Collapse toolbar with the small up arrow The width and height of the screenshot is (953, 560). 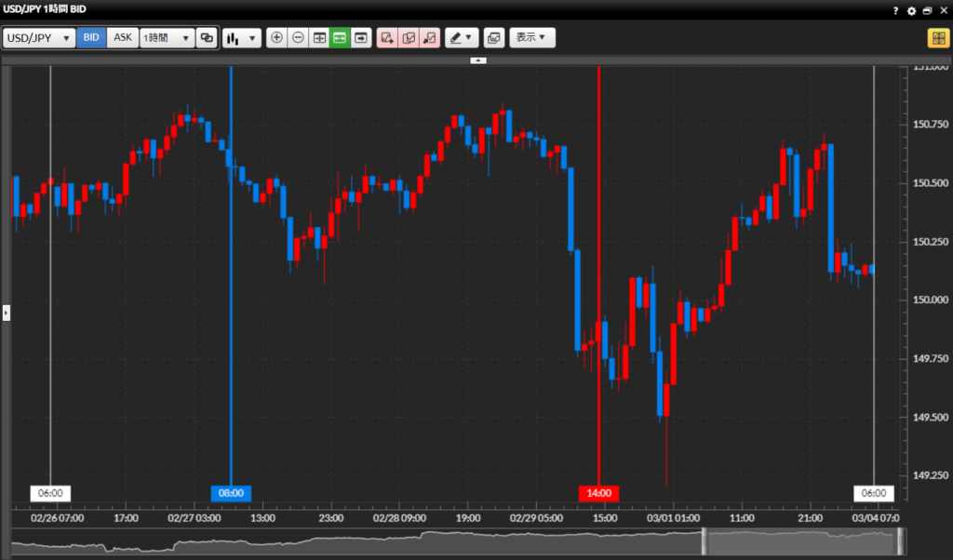click(x=477, y=60)
